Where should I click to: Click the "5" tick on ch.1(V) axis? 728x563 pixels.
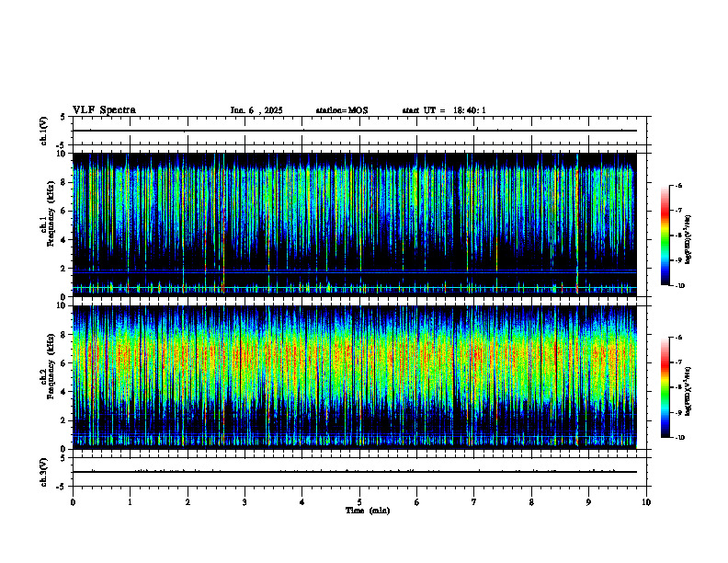[63, 117]
